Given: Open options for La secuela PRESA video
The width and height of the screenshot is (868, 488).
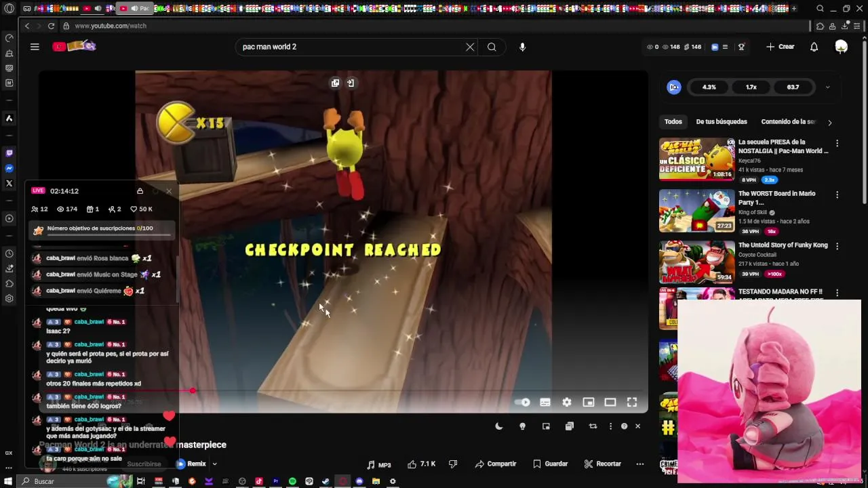Looking at the screenshot, I should tap(837, 144).
